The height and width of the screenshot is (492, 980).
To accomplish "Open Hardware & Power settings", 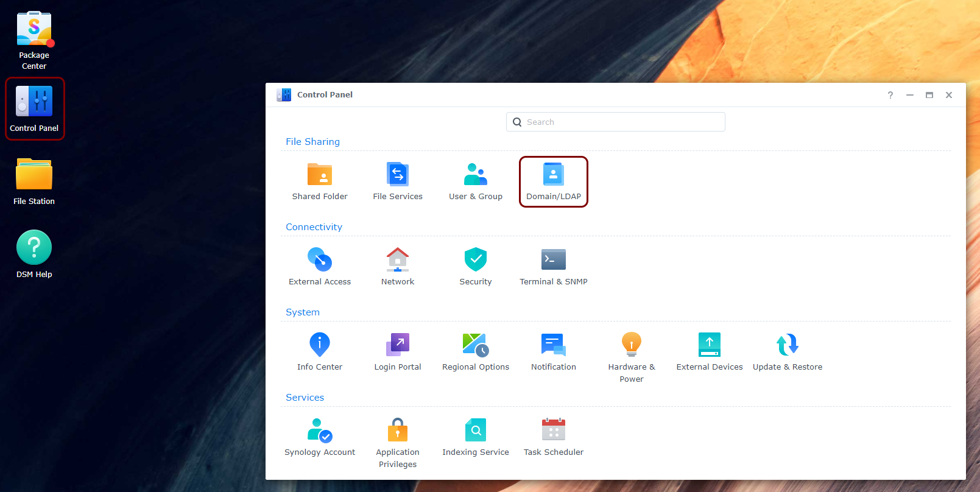I will point(632,356).
